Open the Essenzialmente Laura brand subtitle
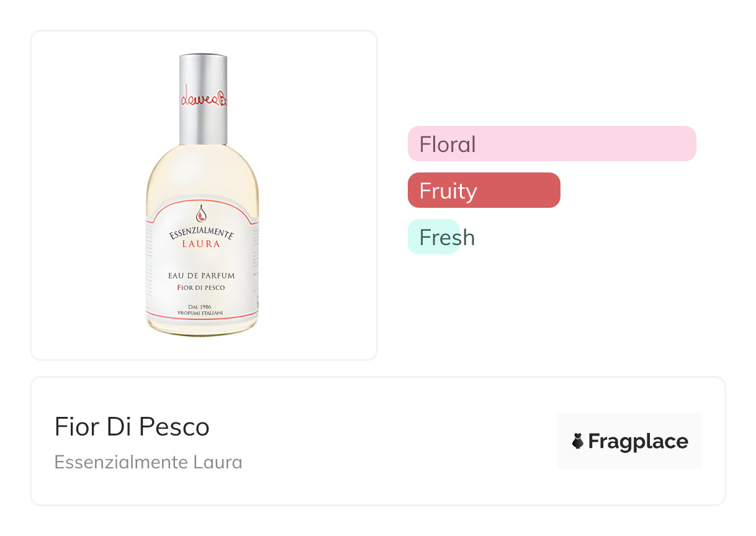This screenshot has width=756, height=536. tap(148, 462)
